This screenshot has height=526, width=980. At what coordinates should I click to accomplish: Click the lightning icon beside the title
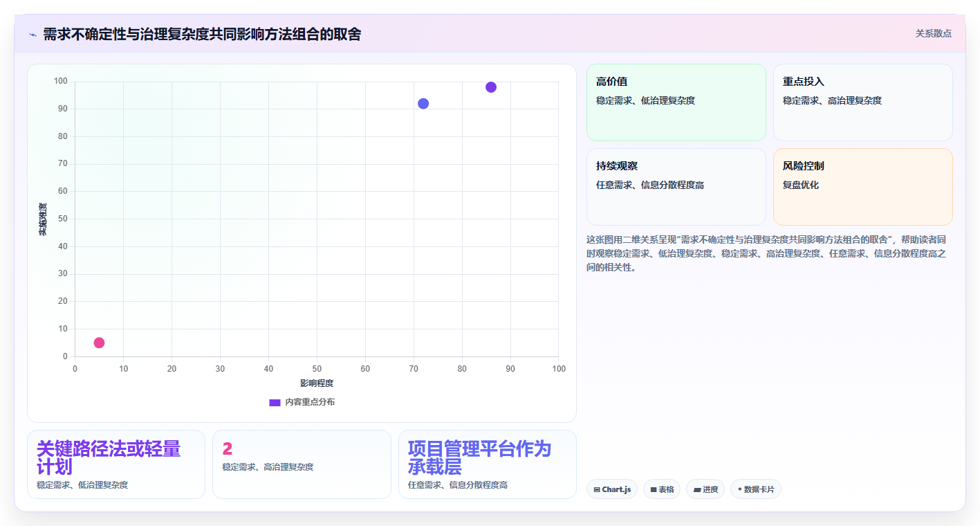33,35
